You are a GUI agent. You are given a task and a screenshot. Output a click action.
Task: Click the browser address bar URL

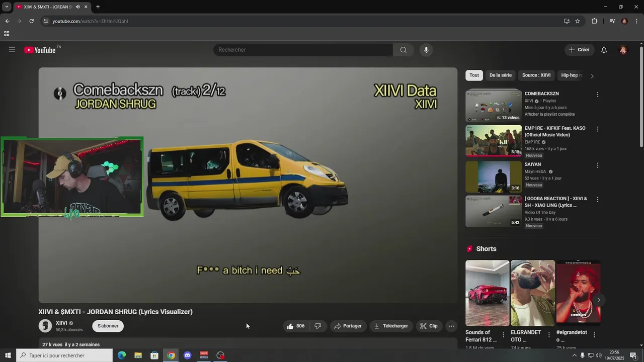click(x=91, y=21)
